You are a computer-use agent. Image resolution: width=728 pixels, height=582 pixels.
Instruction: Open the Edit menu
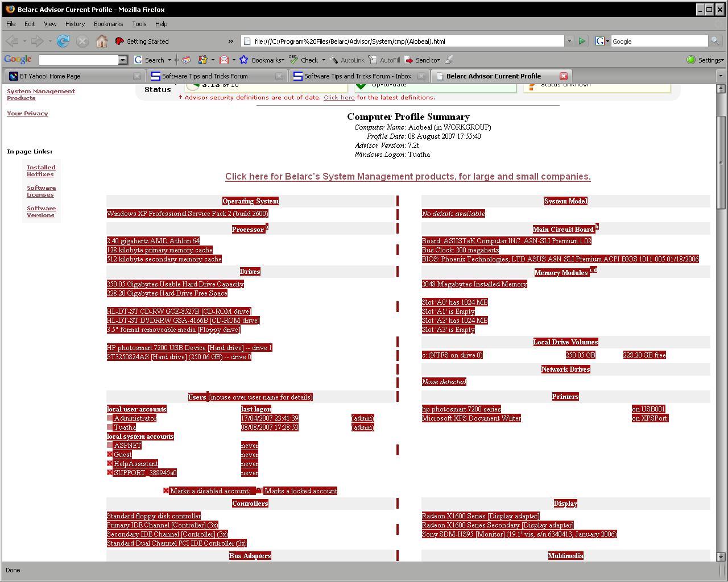coord(30,24)
